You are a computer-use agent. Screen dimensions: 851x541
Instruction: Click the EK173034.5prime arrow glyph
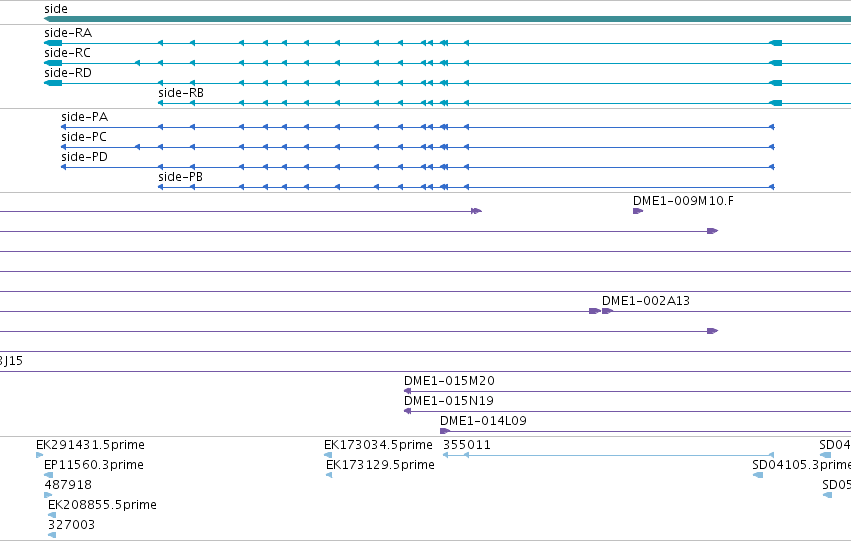328,455
